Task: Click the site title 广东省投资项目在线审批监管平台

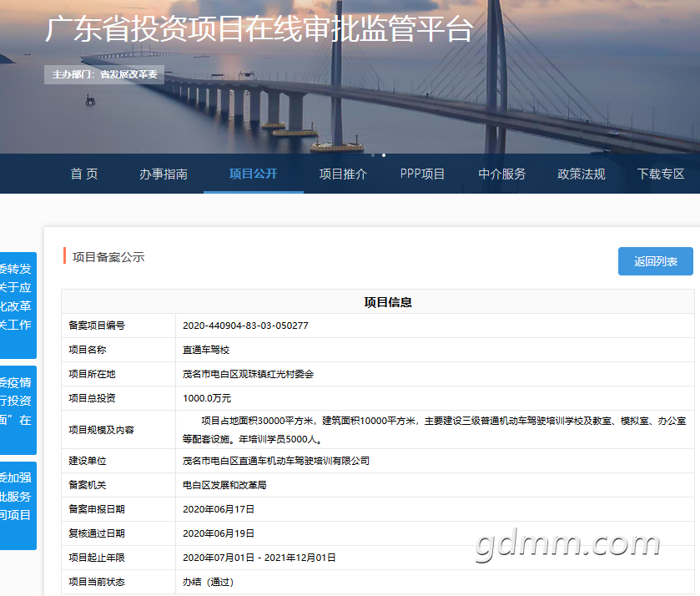Action: (259, 29)
